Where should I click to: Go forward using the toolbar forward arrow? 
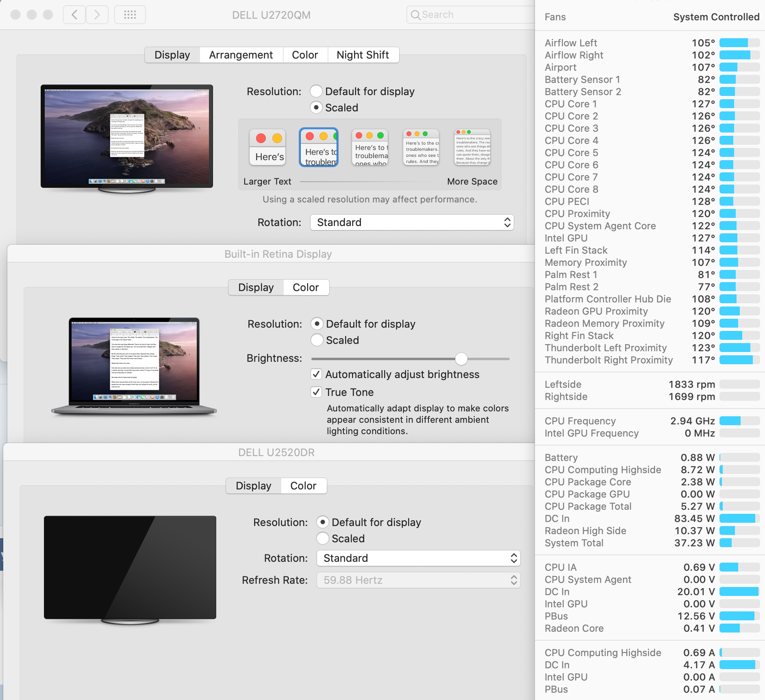(97, 15)
